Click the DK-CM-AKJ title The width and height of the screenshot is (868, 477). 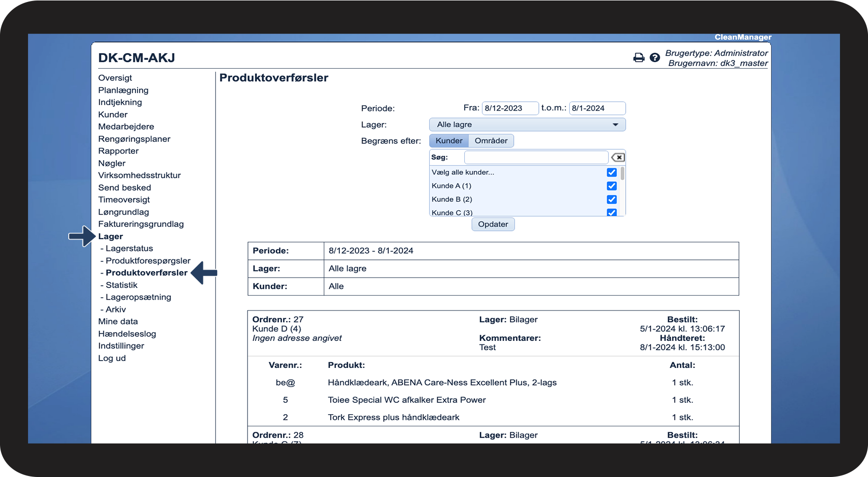pyautogui.click(x=137, y=58)
